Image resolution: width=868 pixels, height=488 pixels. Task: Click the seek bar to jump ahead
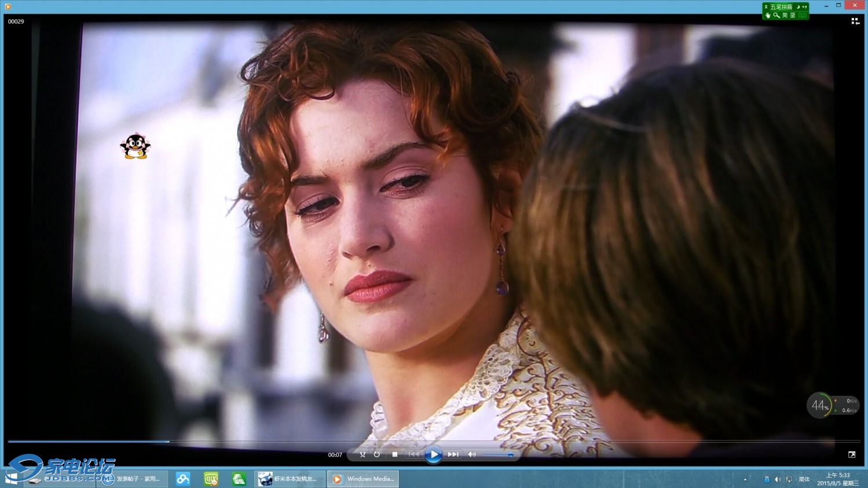[x=405, y=442]
